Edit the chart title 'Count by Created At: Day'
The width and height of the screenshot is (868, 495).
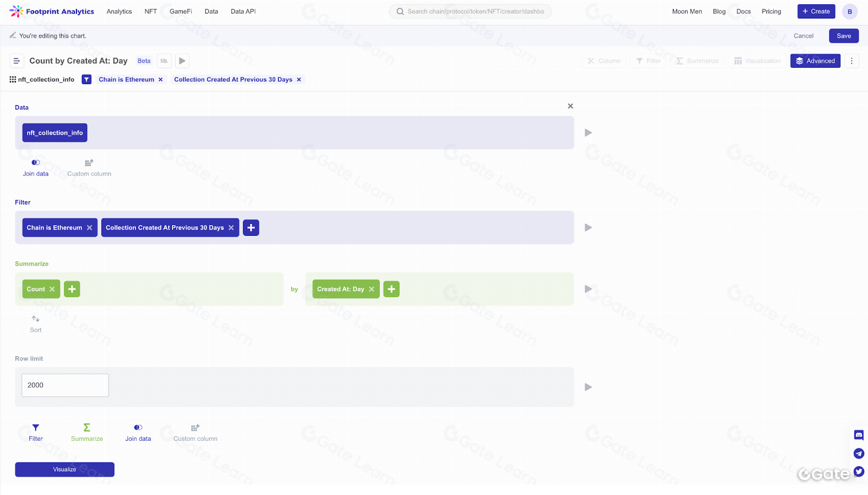point(79,61)
